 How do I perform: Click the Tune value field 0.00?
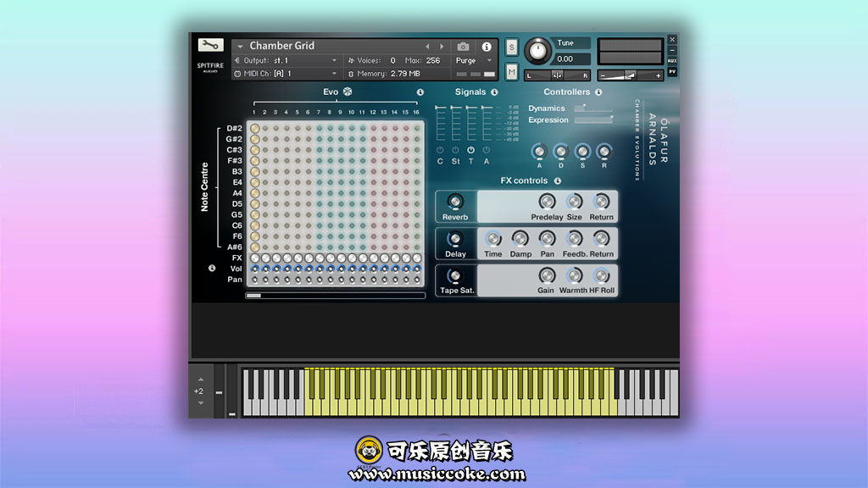pos(565,59)
